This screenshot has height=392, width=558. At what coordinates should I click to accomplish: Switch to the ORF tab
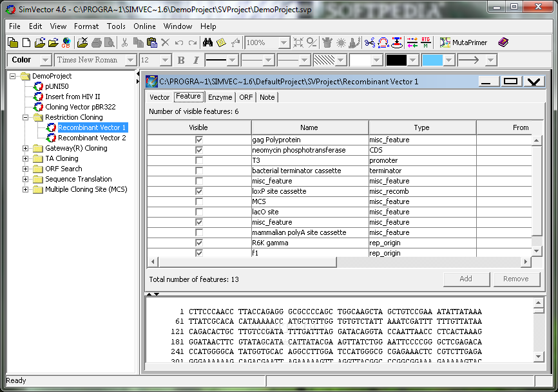(x=246, y=97)
